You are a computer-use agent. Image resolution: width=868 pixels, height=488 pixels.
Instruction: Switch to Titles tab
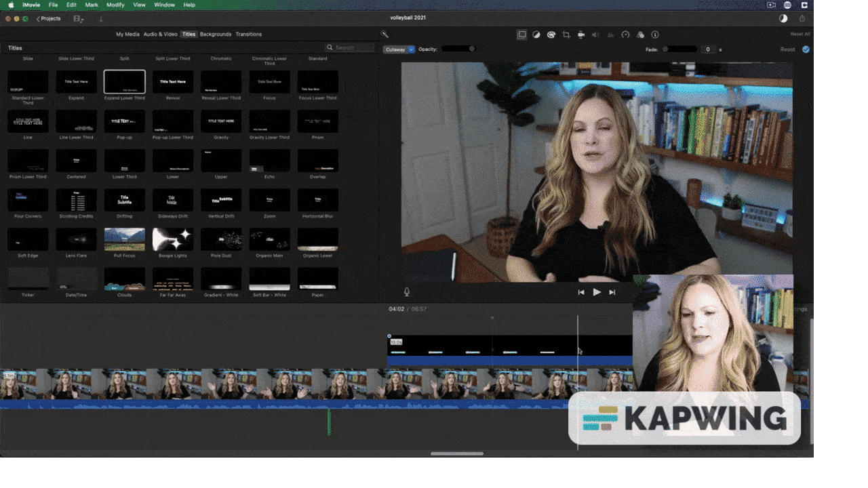(189, 34)
